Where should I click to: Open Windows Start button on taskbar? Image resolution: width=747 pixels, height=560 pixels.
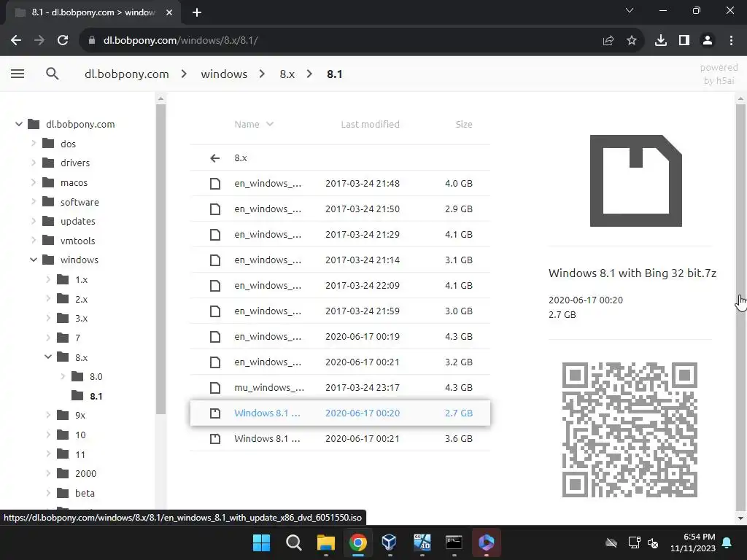coord(262,542)
